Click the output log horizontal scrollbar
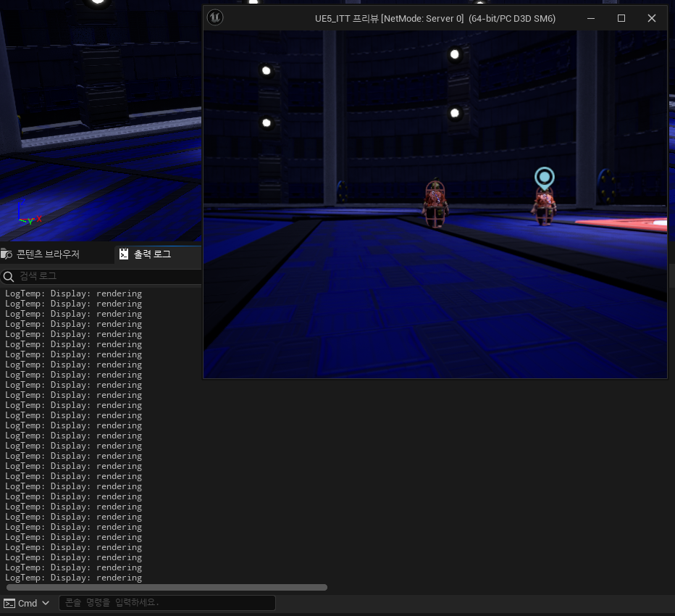 click(167, 588)
